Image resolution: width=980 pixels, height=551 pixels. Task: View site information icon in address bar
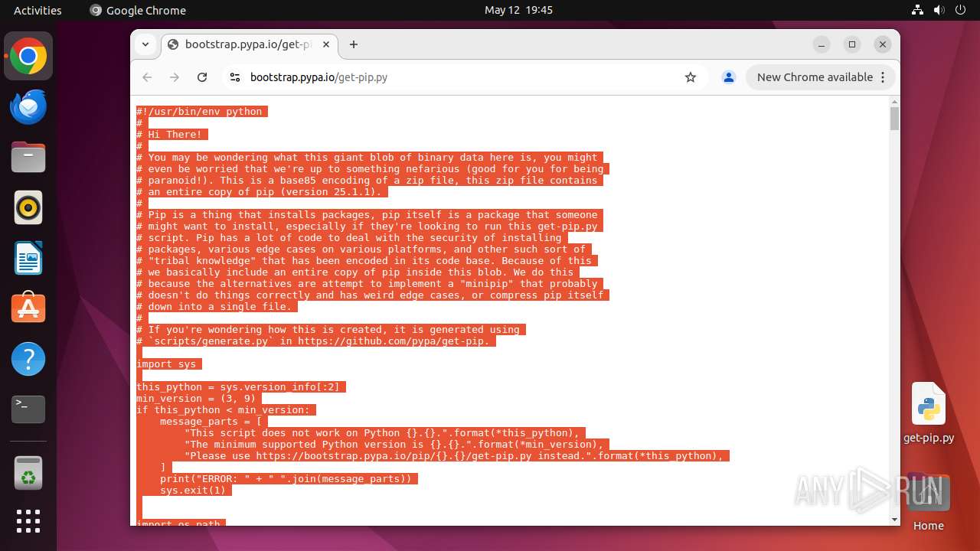235,77
